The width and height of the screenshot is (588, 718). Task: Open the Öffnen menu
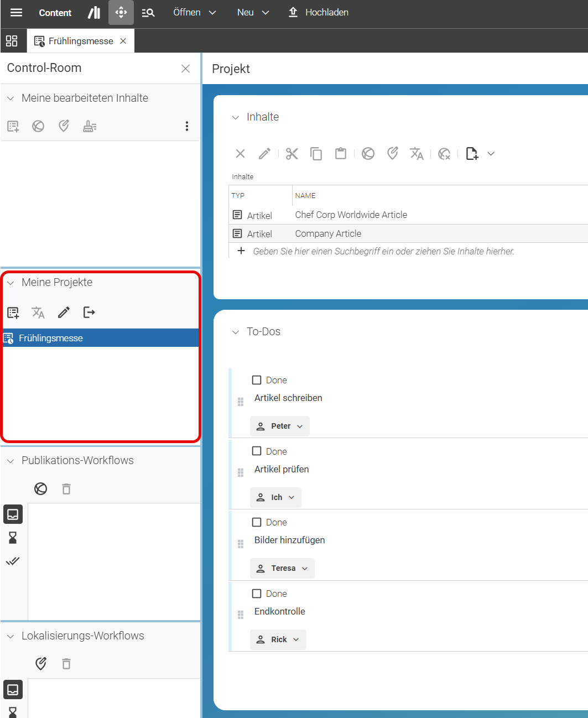point(194,12)
